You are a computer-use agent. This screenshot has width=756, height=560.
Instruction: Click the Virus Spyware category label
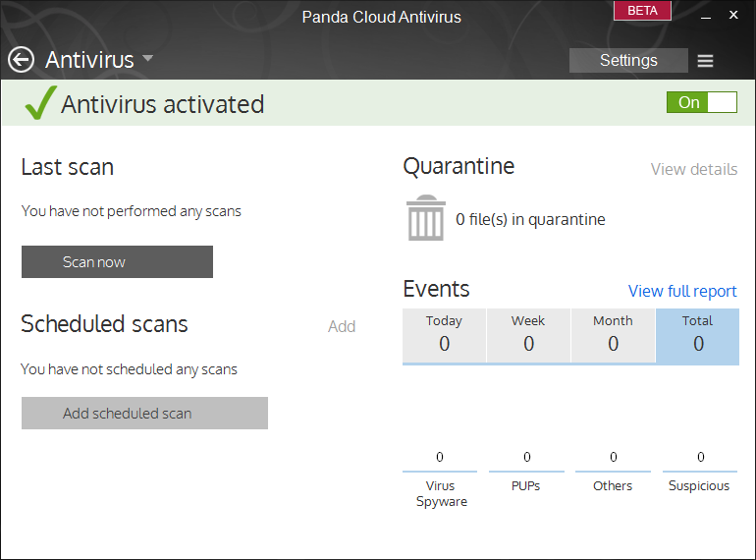pyautogui.click(x=441, y=493)
